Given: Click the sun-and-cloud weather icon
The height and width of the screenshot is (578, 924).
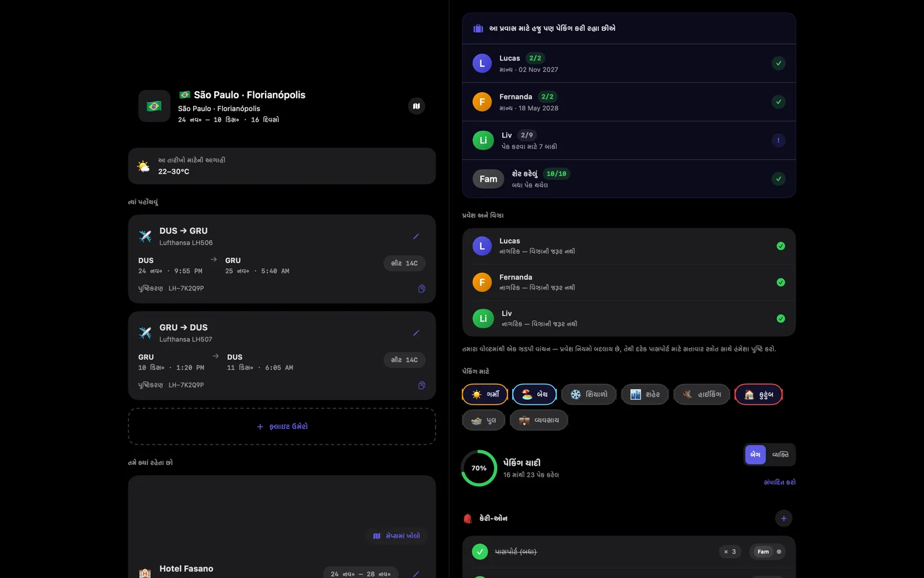Looking at the screenshot, I should (x=144, y=166).
